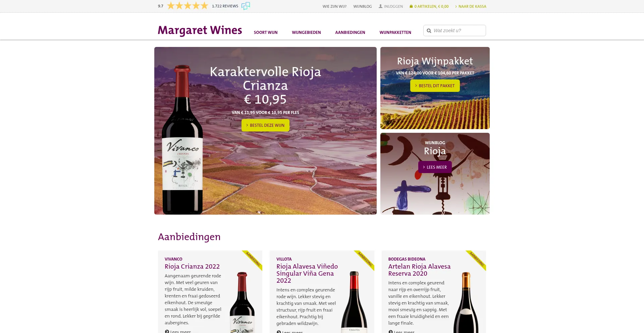The height and width of the screenshot is (333, 644).
Task: Click the Bestel dit pakket button
Action: pyautogui.click(x=435, y=86)
